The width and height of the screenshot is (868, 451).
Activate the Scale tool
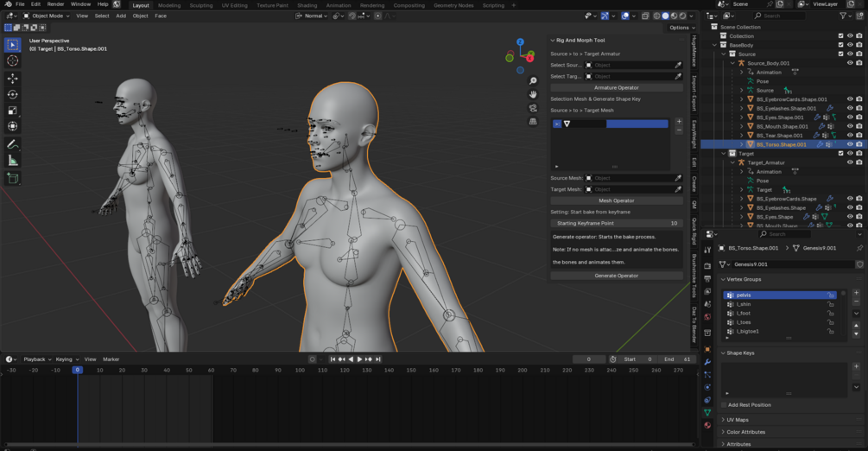[12, 111]
